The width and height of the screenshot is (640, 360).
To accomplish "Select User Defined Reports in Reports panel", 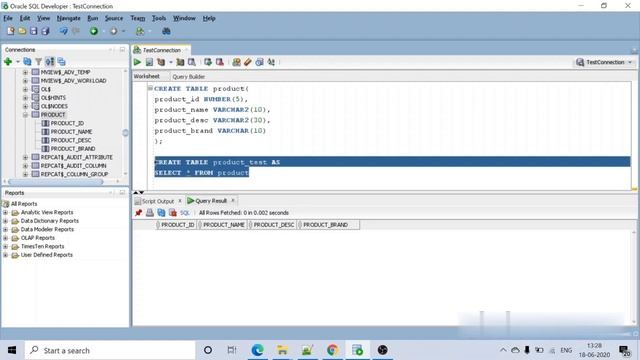I will pyautogui.click(x=47, y=255).
